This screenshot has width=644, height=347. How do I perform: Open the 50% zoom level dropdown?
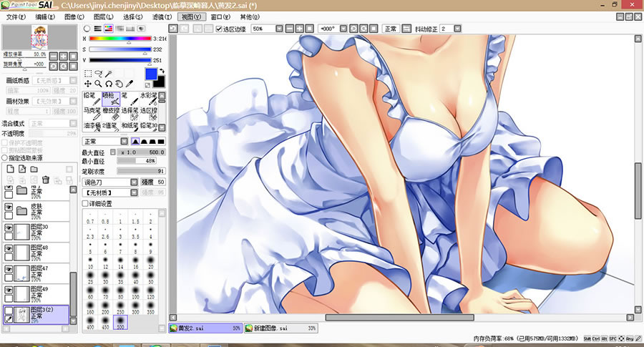click(279, 29)
